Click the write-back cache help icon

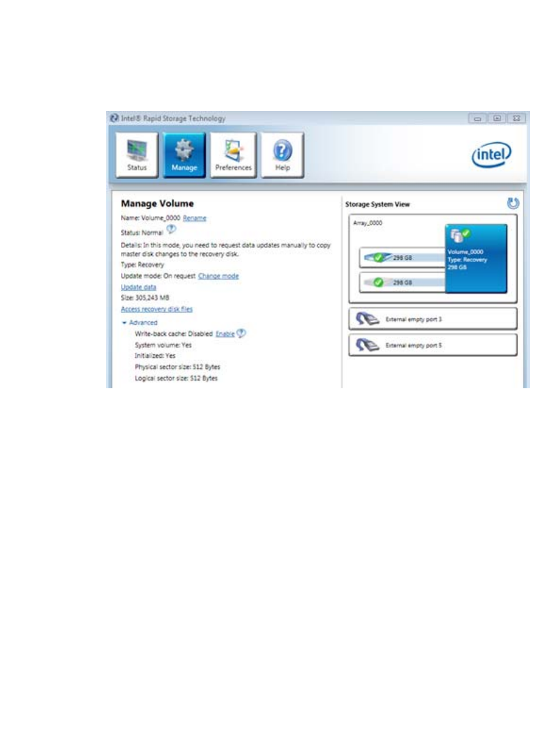pyautogui.click(x=241, y=333)
